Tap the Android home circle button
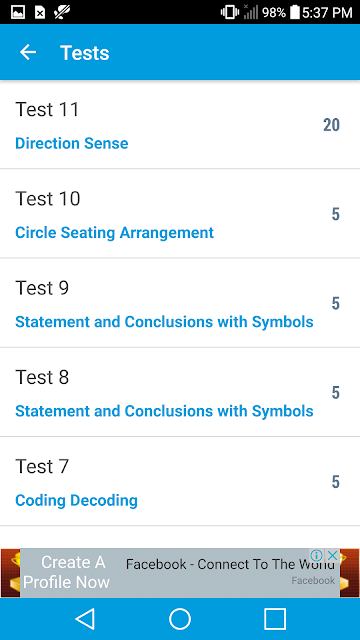The height and width of the screenshot is (640, 360). pos(180,619)
